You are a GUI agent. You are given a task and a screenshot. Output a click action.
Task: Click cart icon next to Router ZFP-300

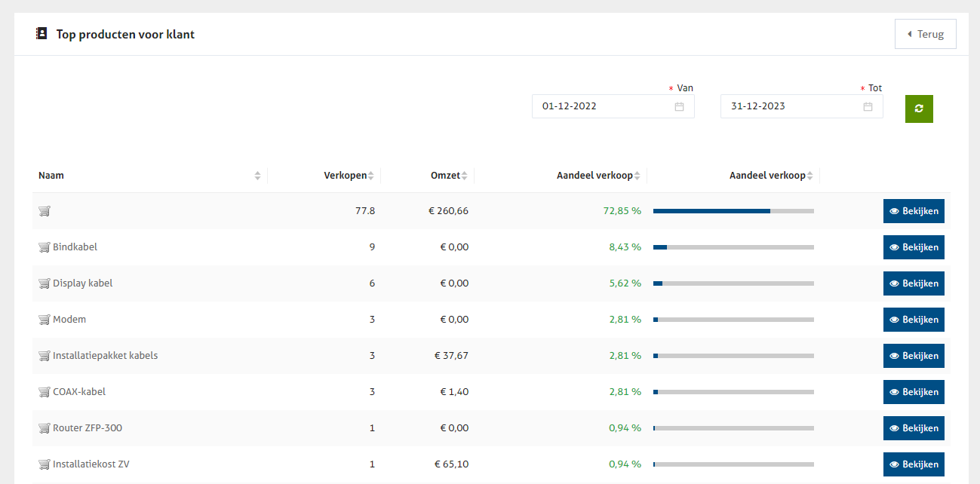pyautogui.click(x=44, y=428)
